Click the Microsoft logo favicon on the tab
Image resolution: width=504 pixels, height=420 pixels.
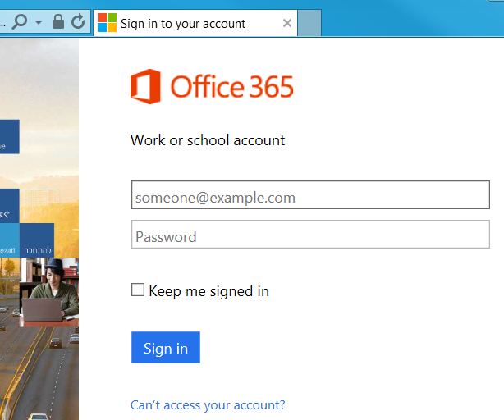107,22
